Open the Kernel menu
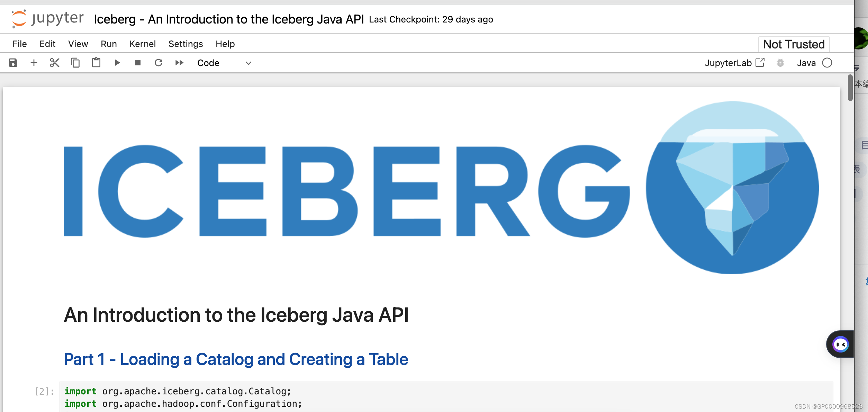868x412 pixels. (142, 43)
